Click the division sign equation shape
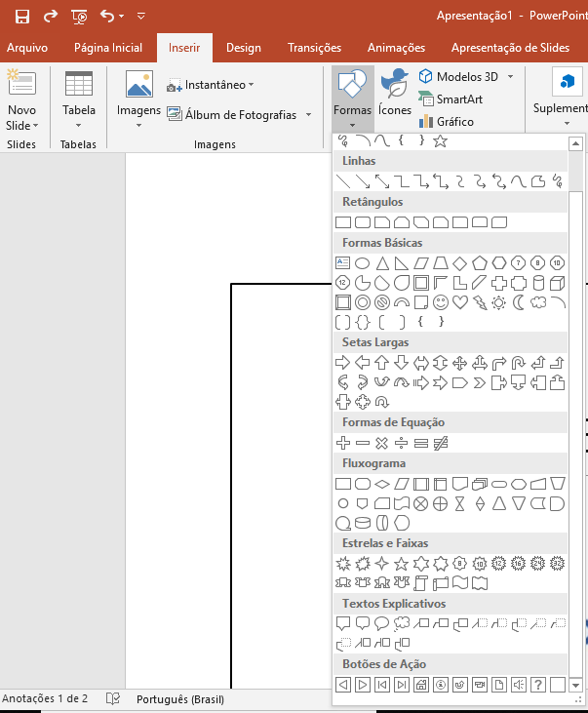 click(402, 443)
